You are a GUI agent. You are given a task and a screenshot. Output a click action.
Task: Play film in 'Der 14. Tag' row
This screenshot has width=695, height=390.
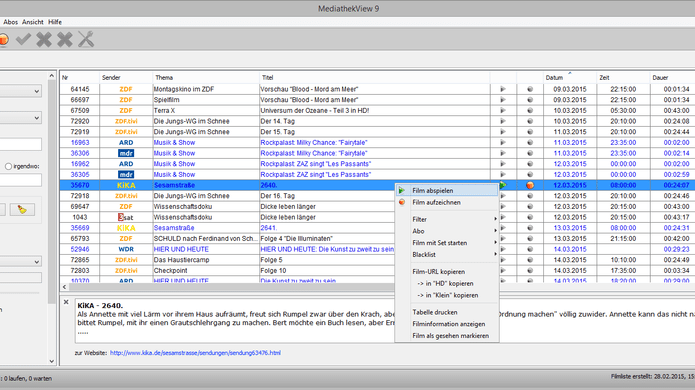point(503,121)
